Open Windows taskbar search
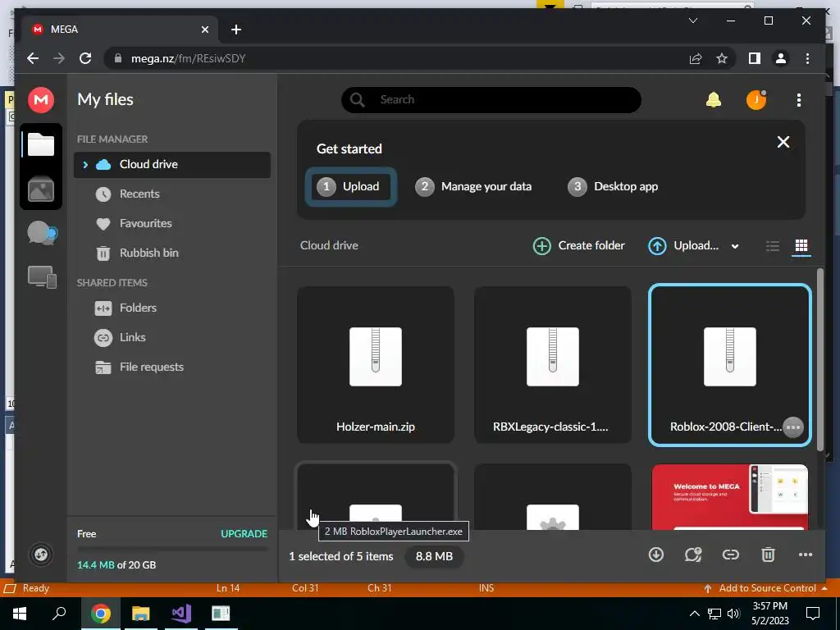 pyautogui.click(x=59, y=613)
